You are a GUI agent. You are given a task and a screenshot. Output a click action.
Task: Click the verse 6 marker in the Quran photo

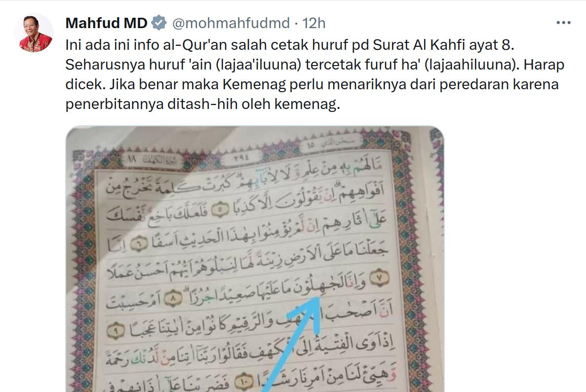pyautogui.click(x=139, y=244)
